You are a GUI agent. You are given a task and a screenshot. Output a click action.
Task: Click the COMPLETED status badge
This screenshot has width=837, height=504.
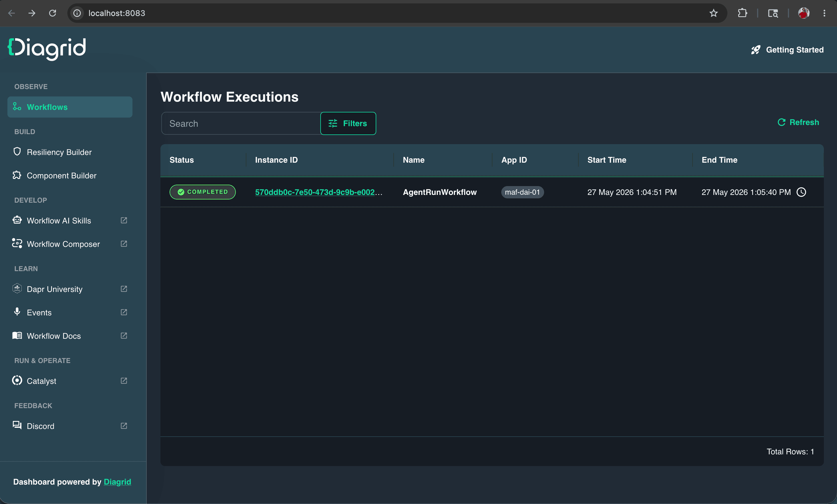[202, 192]
